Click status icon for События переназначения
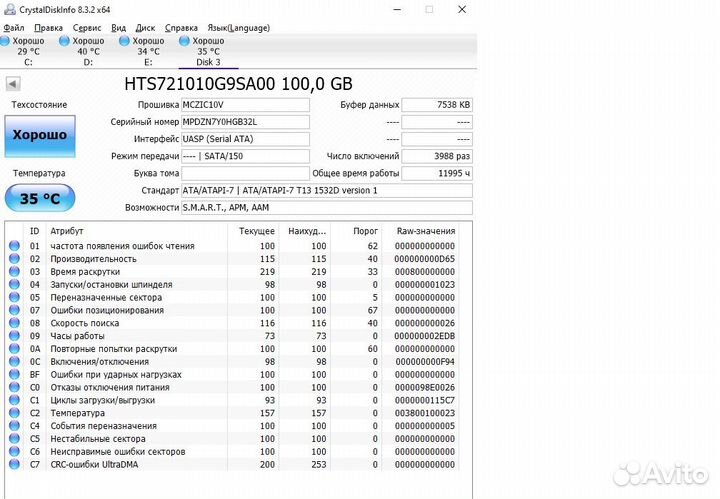Screen dimensions: 720x499 [x=14, y=426]
